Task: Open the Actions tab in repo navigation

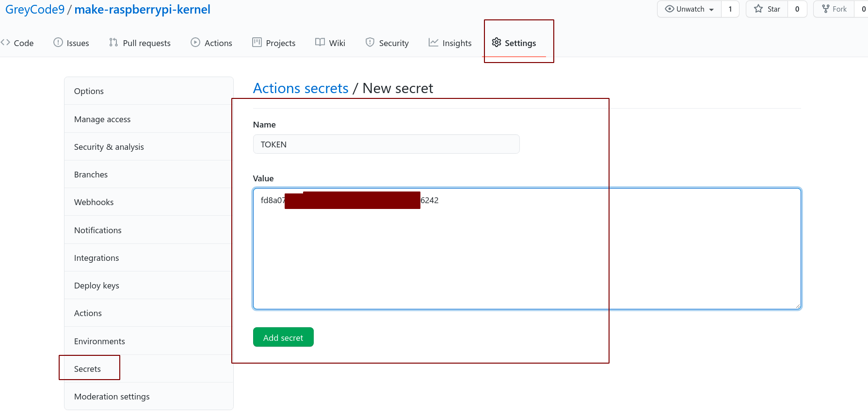Action: 211,43
